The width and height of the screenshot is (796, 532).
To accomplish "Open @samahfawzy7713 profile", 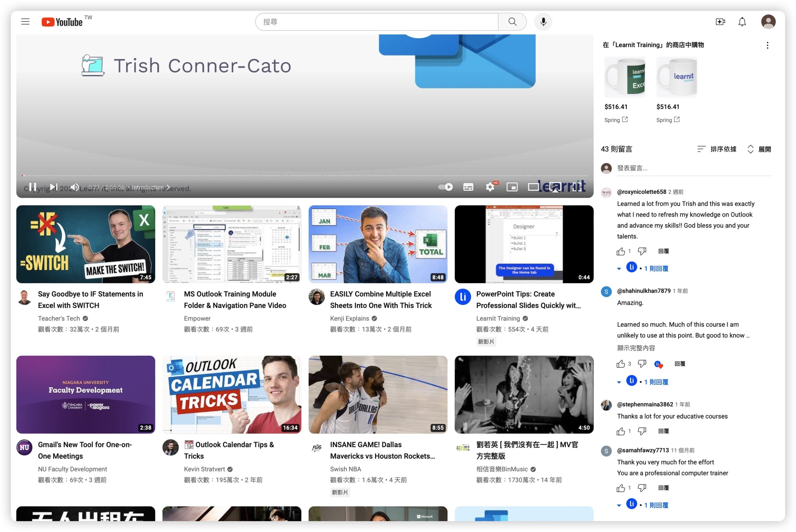I will tap(643, 450).
